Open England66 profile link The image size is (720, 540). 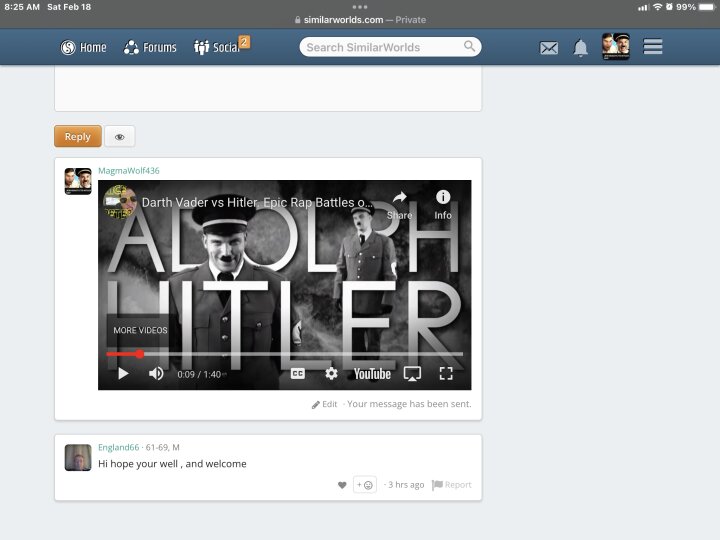tap(118, 447)
